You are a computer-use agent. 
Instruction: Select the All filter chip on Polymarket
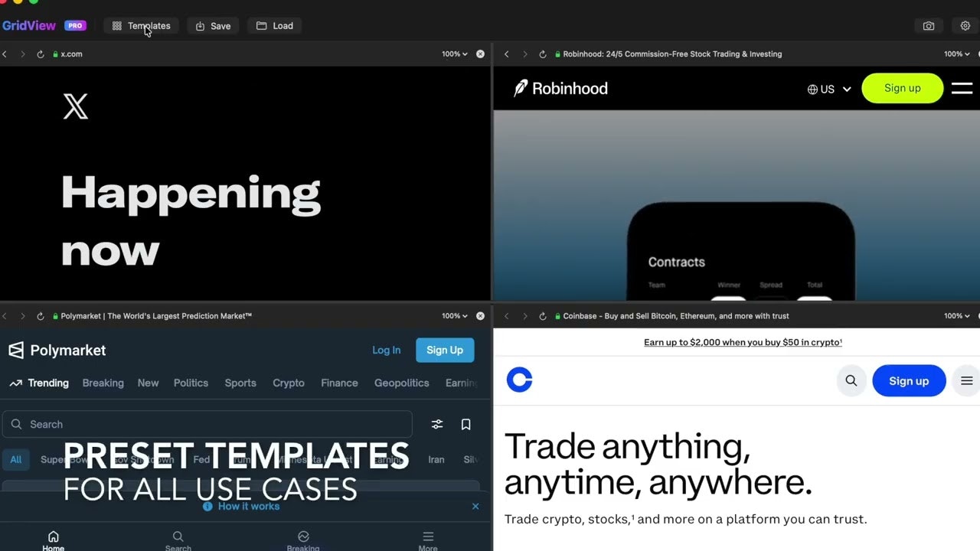(15, 459)
